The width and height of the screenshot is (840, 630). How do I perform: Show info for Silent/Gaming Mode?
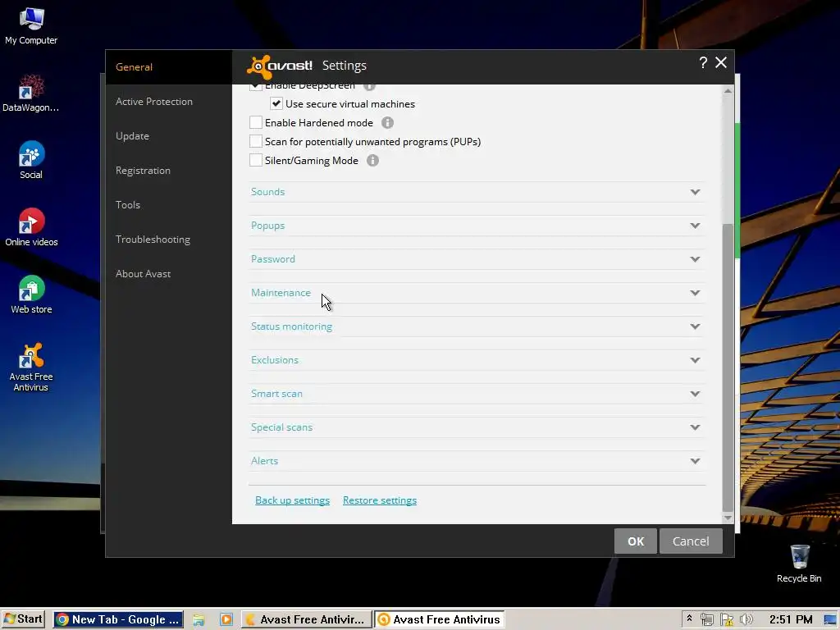[x=372, y=160]
